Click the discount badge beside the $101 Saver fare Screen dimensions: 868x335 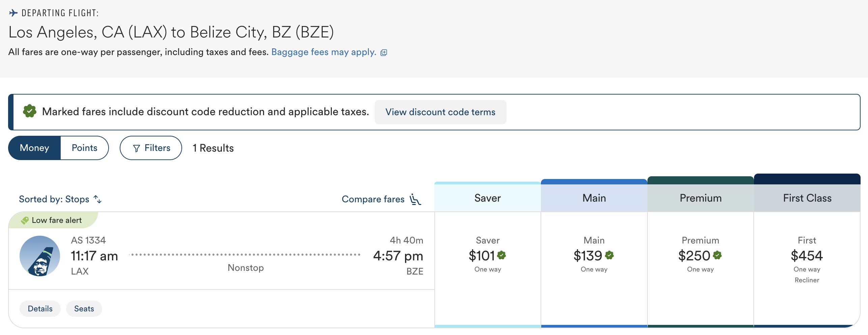pos(501,255)
